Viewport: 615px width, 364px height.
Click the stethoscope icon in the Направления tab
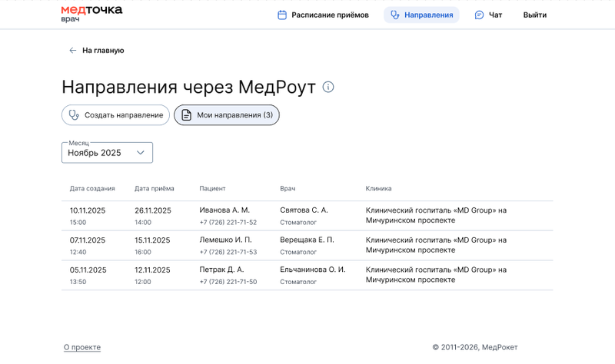[x=395, y=15]
